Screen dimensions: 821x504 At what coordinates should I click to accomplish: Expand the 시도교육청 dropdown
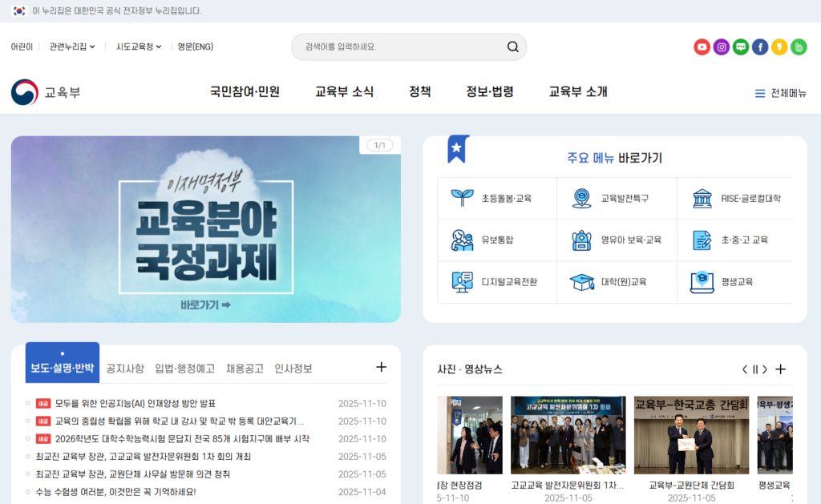click(139, 47)
